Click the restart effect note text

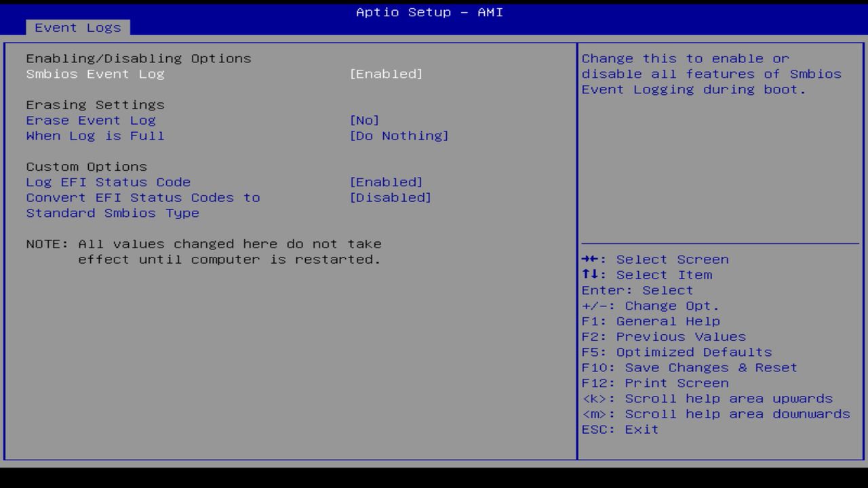pyautogui.click(x=203, y=251)
